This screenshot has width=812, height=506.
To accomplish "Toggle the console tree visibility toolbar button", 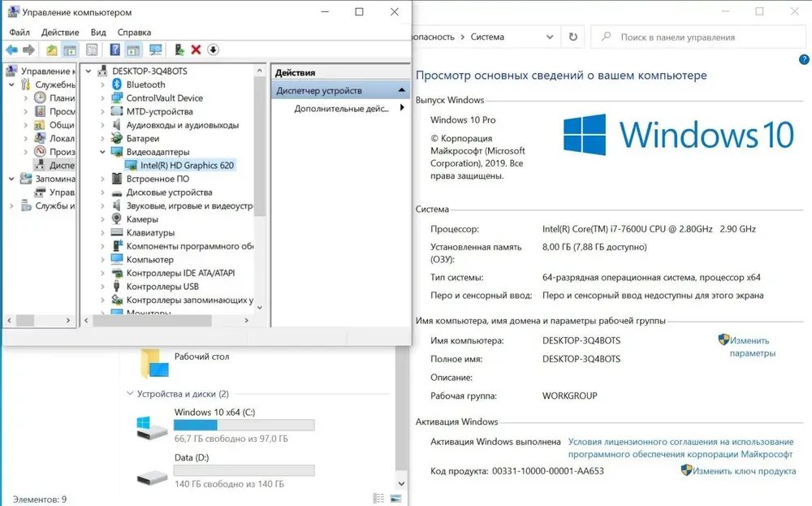I will [70, 50].
